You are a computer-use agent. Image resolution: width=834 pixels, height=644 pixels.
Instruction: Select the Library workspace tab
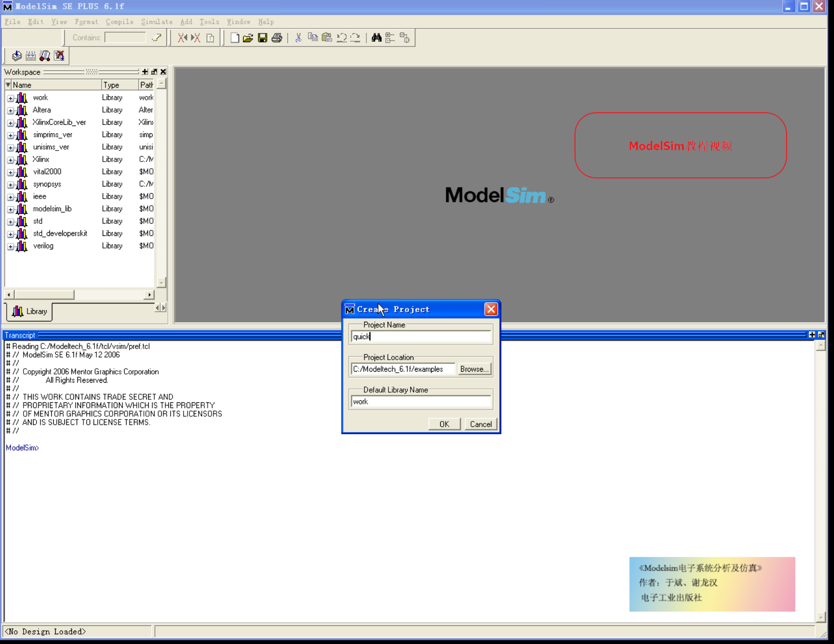click(x=30, y=311)
